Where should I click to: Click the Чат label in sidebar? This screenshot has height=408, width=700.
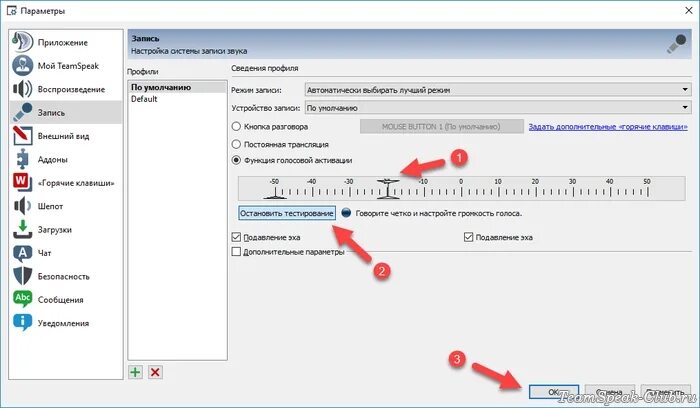click(45, 253)
